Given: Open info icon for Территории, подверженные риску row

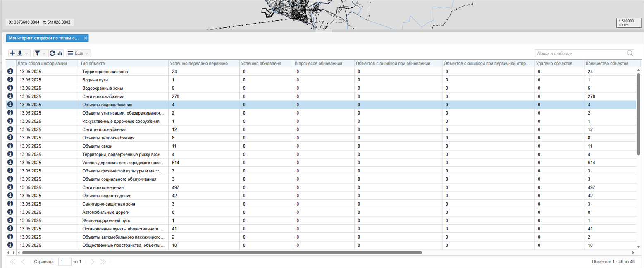Looking at the screenshot, I should pos(10,154).
